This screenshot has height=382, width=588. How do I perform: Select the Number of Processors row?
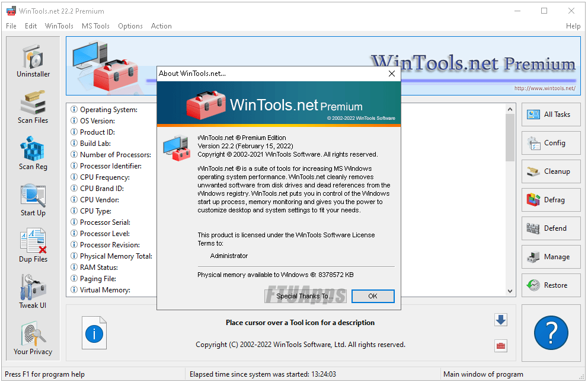click(112, 155)
